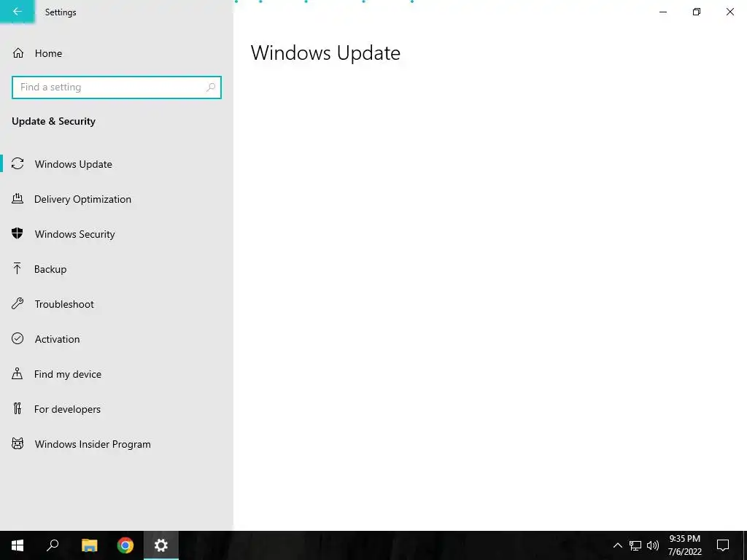Restore down the Settings window
This screenshot has width=747, height=560.
click(697, 12)
